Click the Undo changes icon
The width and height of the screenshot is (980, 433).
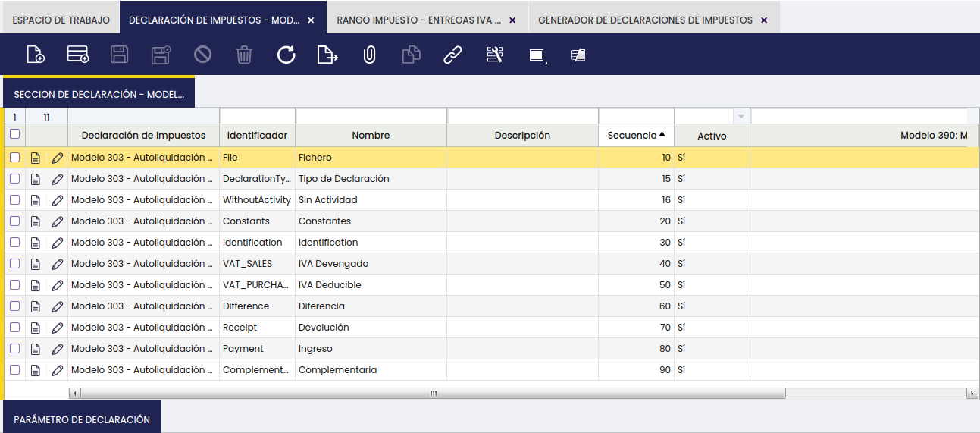click(202, 55)
